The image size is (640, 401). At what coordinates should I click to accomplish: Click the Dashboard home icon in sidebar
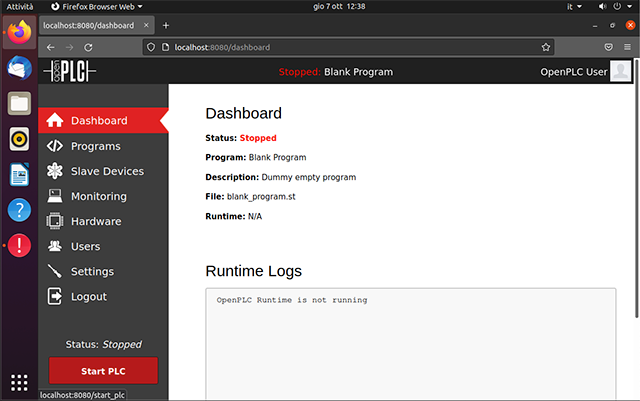55,121
